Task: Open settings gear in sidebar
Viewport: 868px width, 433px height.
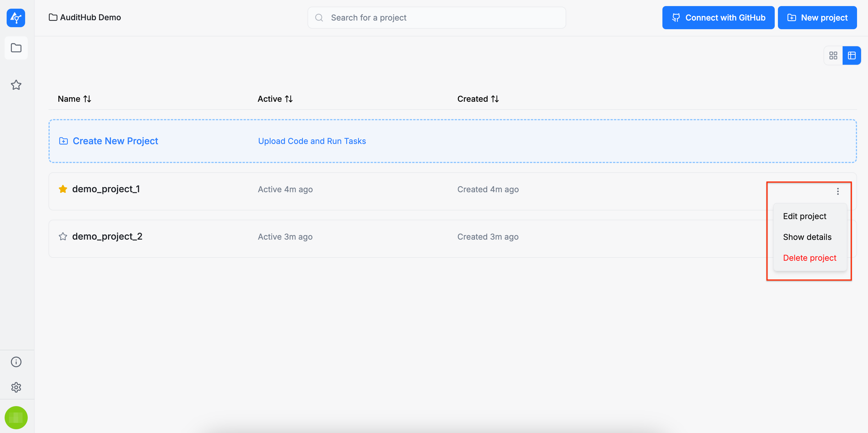Action: point(16,387)
